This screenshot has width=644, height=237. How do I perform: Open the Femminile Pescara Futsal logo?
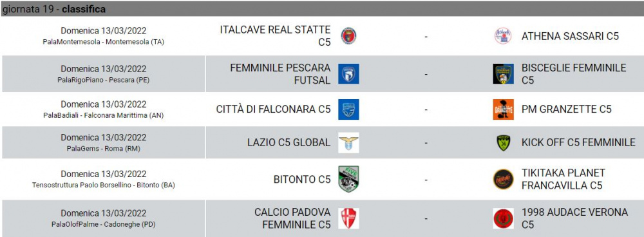(348, 74)
